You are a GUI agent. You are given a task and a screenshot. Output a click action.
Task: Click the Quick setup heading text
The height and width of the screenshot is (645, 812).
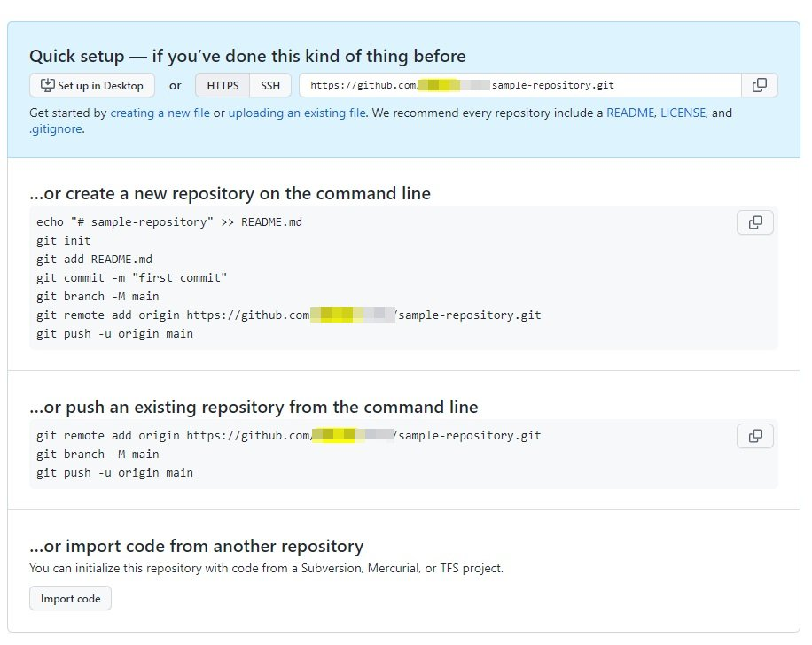pyautogui.click(x=247, y=56)
